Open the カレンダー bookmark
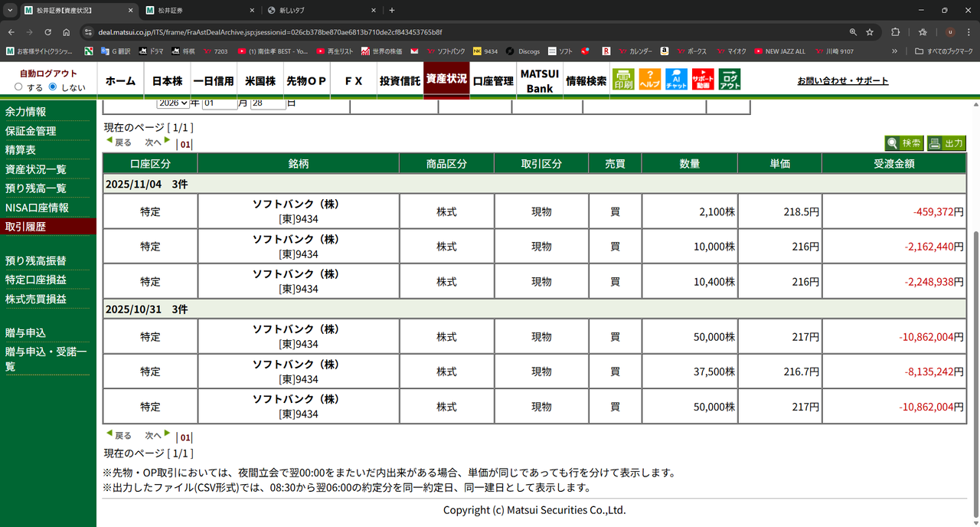Image resolution: width=980 pixels, height=527 pixels. point(635,51)
